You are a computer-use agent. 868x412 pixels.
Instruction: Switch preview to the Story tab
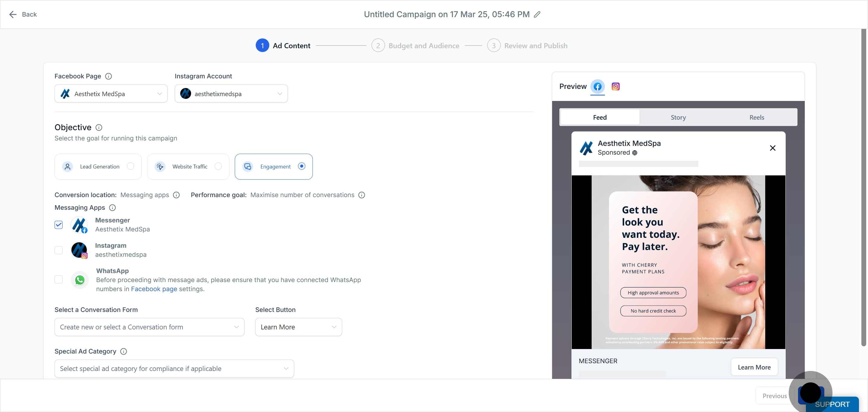tap(678, 117)
